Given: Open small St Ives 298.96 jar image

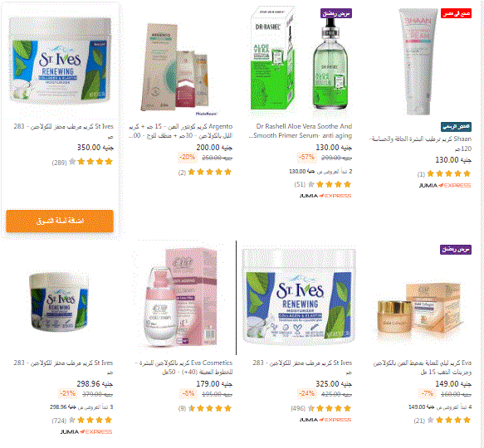Looking at the screenshot, I should point(60,301).
